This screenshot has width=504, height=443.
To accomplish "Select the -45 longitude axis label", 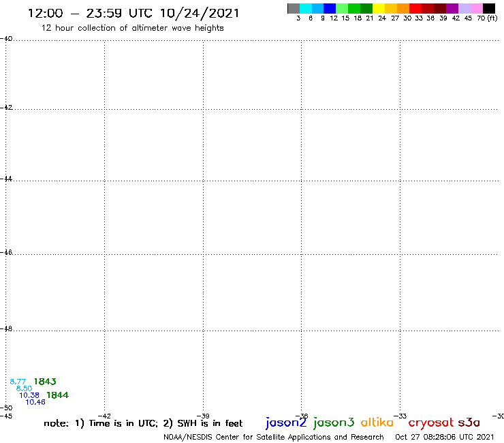I will click(x=6, y=416).
